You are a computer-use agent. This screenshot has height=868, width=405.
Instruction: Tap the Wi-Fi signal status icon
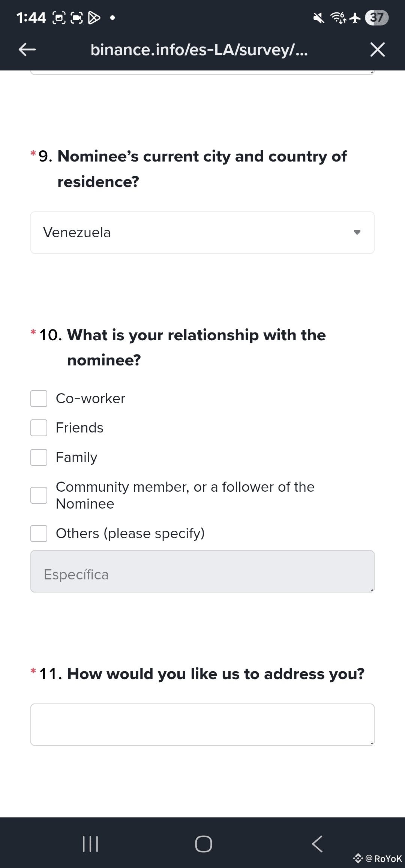click(338, 18)
